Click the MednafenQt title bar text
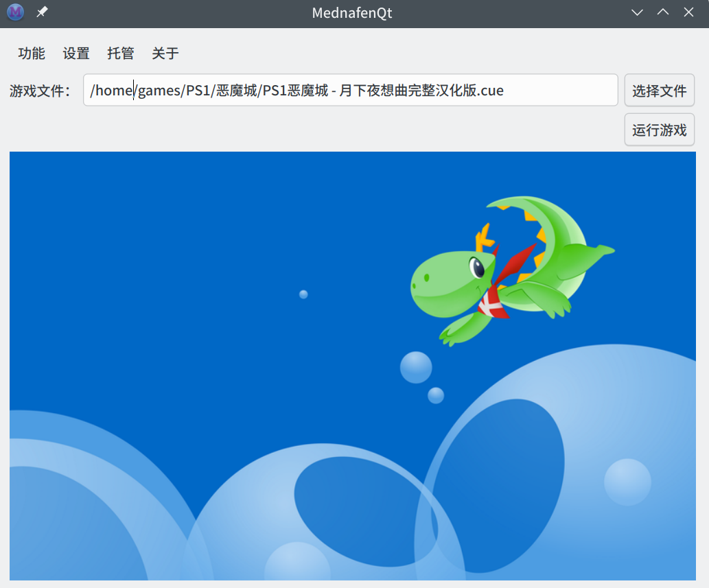Image resolution: width=709 pixels, height=588 pixels. [351, 12]
